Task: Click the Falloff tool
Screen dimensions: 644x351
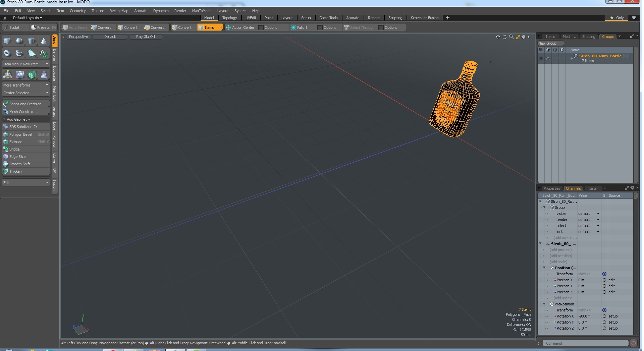Action: tap(299, 27)
